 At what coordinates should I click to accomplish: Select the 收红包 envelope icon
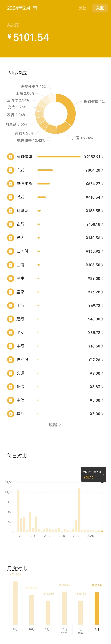10,360
